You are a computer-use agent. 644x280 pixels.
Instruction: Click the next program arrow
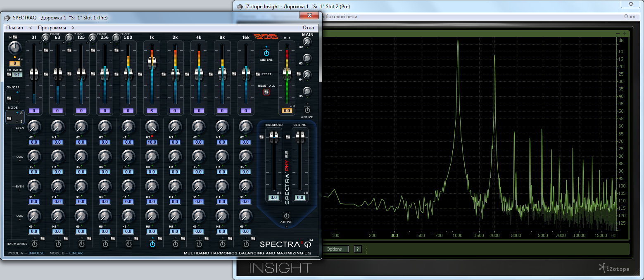tap(73, 28)
